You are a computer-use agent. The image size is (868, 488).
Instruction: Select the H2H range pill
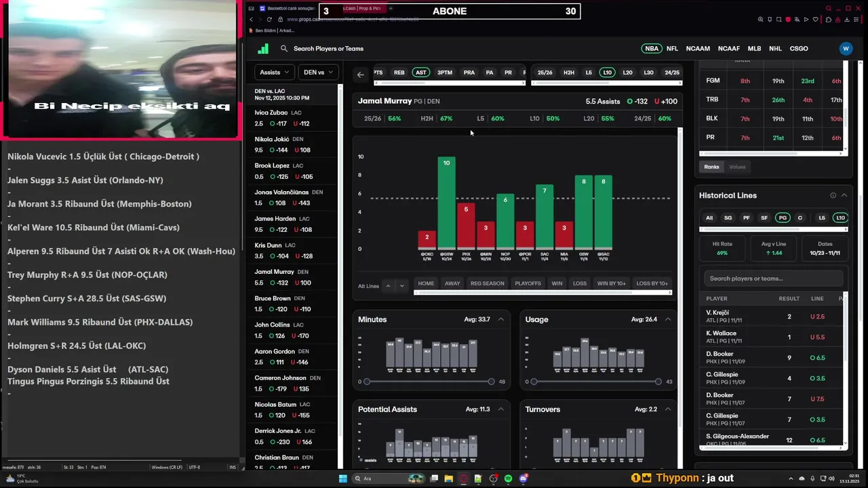click(569, 73)
